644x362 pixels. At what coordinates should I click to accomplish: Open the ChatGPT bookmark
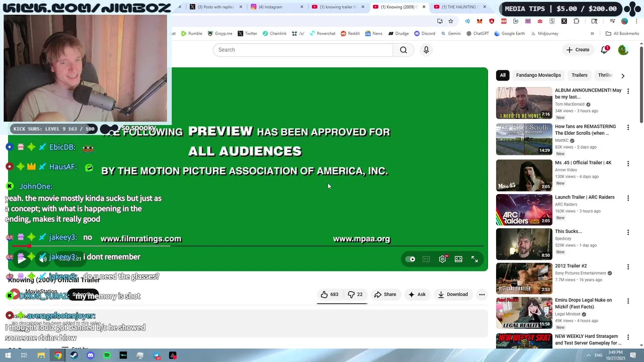click(477, 34)
